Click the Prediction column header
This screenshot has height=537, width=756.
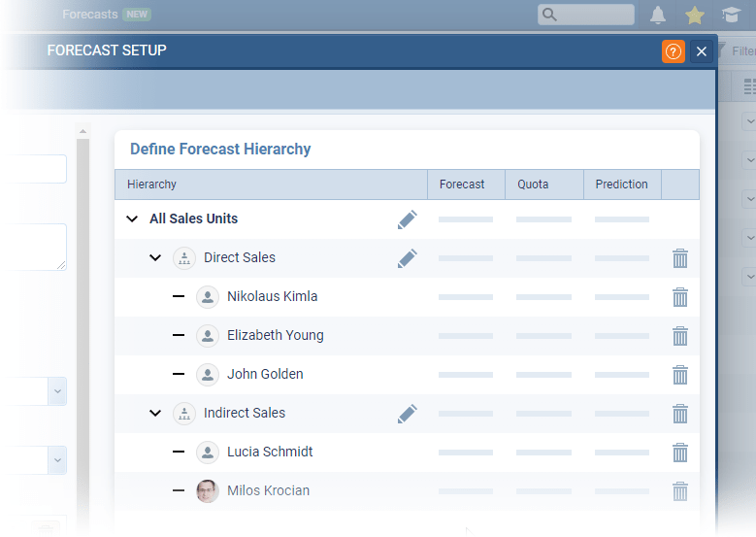pos(621,185)
